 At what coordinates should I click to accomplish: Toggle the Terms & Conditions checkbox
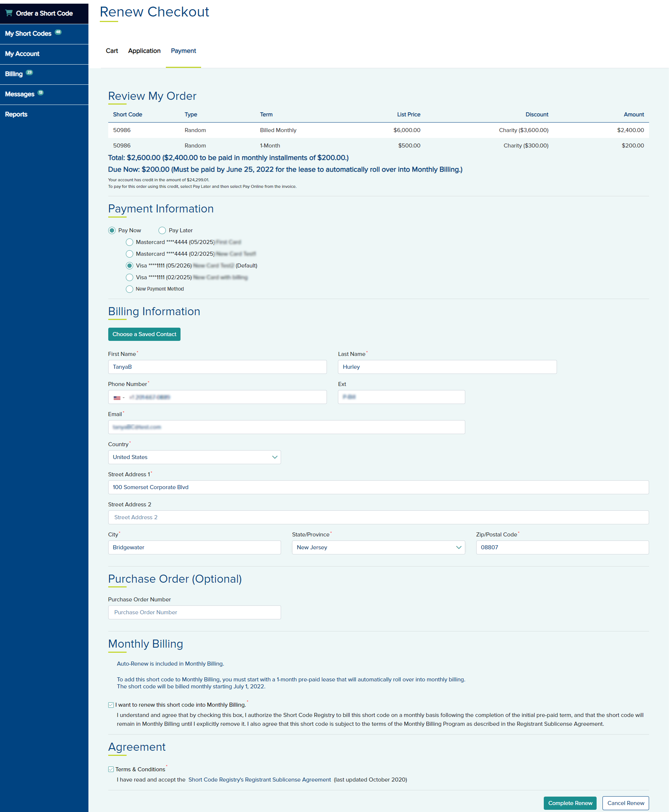pos(111,769)
